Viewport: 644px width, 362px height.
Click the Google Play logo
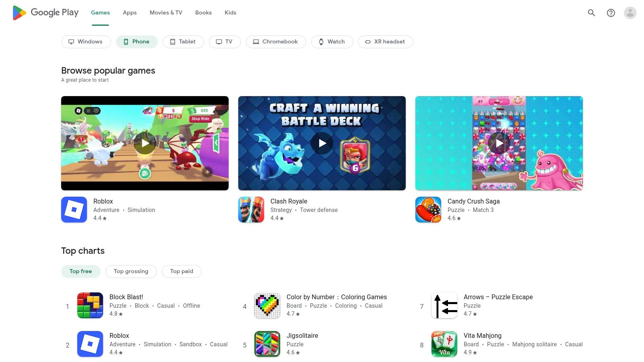pyautogui.click(x=45, y=12)
